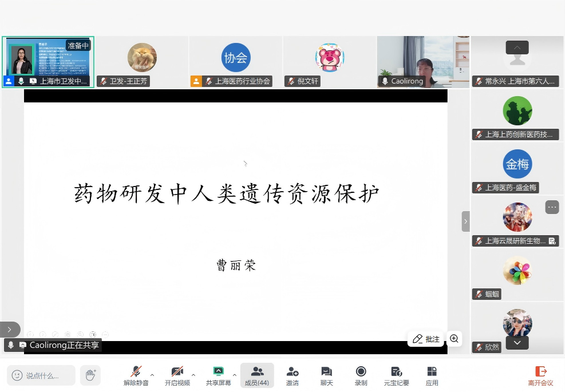
Task: Expand the left-edge panel arrow
Action: coord(10,329)
